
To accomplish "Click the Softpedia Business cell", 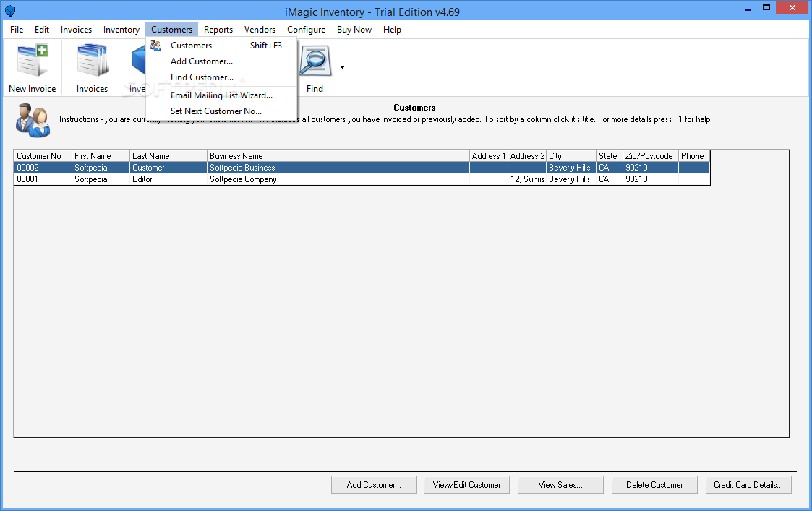I will click(338, 168).
